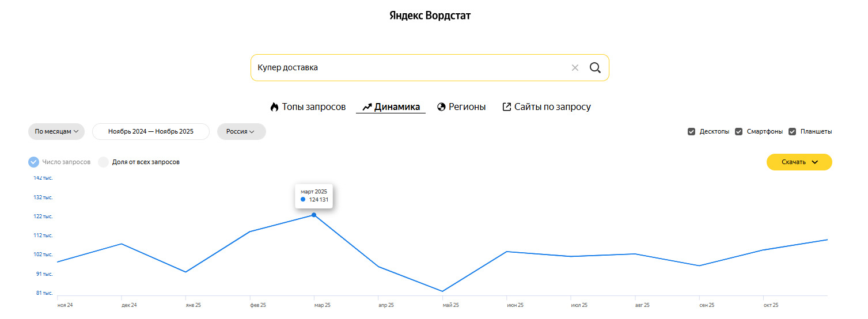Viewport: 868px width, 319px height.
Task: Click the май 25 axis label
Action: (451, 305)
